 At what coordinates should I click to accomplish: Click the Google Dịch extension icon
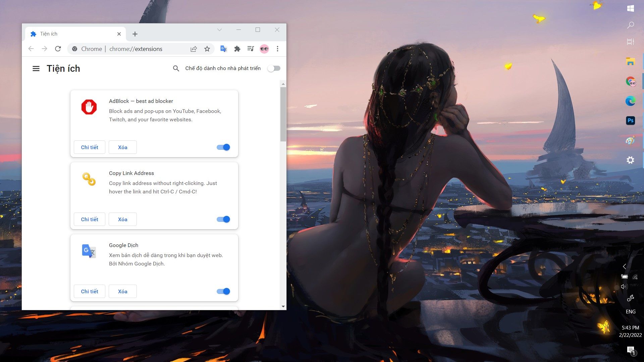89,251
